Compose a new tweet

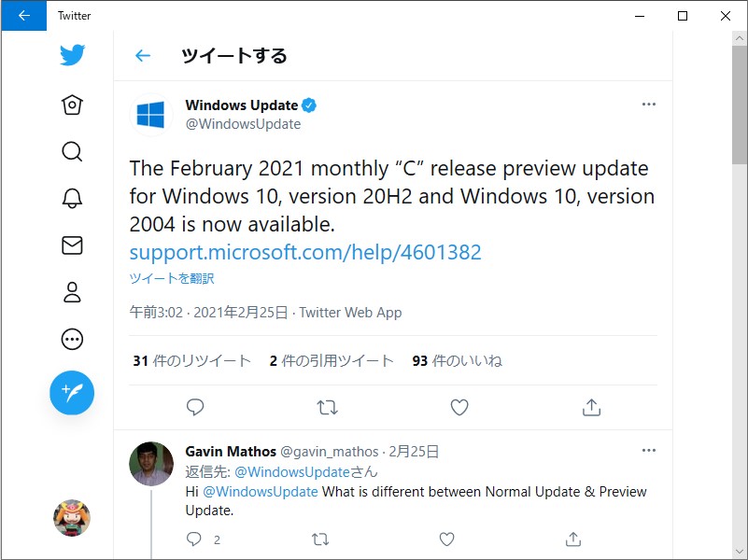(x=72, y=393)
